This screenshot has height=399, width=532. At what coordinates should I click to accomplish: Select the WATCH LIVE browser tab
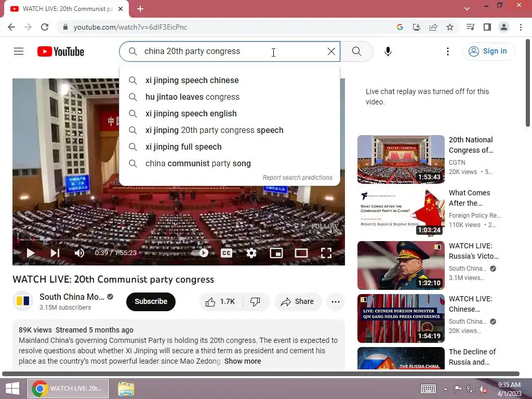[x=66, y=9]
